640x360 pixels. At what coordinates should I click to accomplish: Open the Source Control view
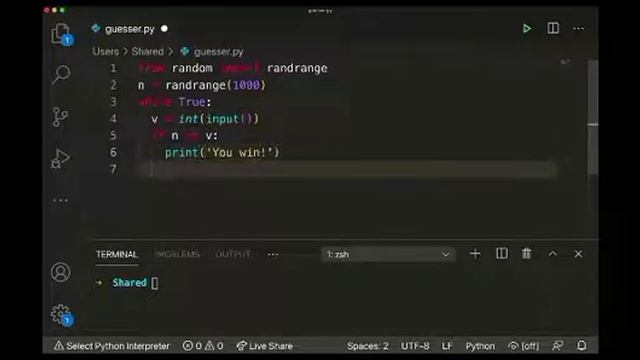coord(60,117)
